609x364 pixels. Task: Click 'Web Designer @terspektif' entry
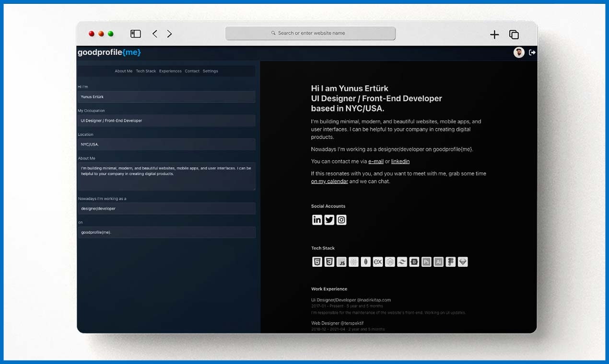coord(338,323)
